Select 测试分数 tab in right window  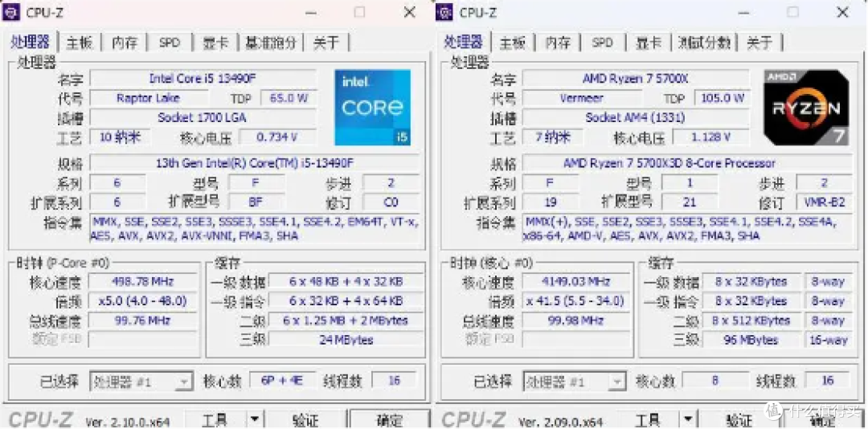704,43
